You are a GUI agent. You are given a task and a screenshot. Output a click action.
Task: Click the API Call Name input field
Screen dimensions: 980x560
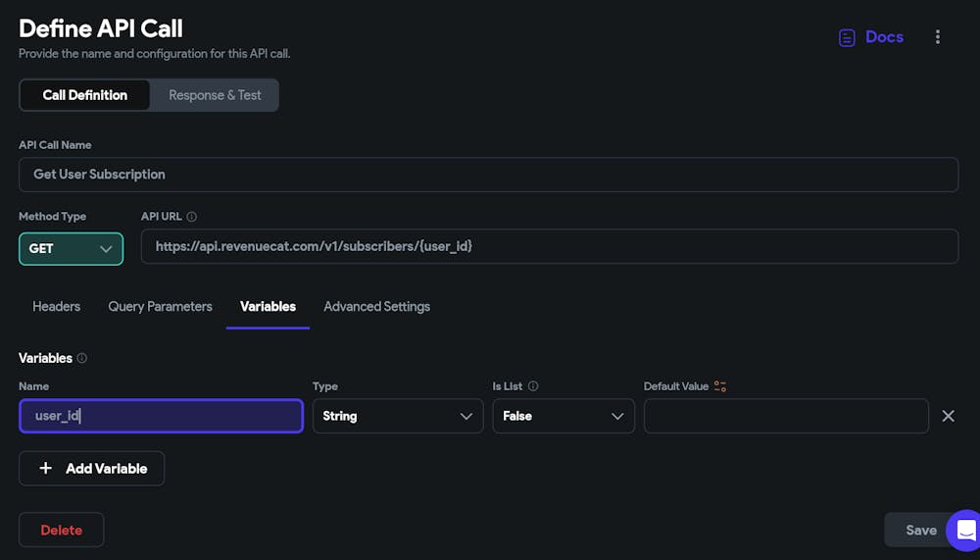[488, 175]
